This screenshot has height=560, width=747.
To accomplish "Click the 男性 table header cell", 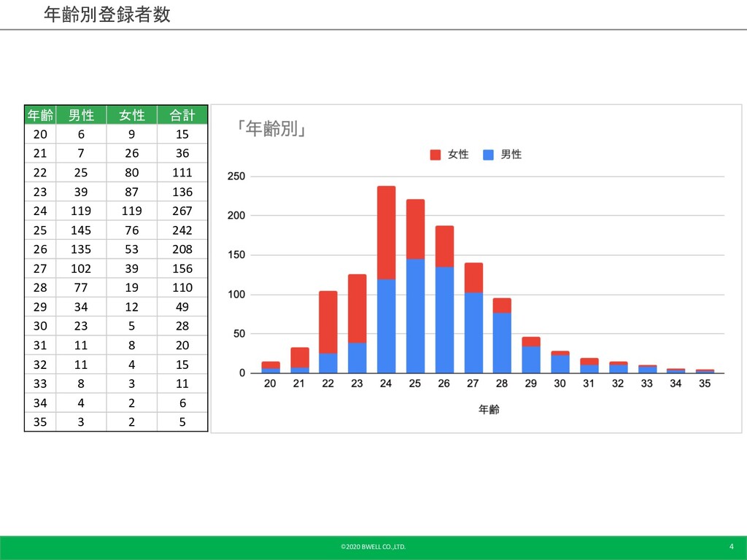I will [81, 114].
